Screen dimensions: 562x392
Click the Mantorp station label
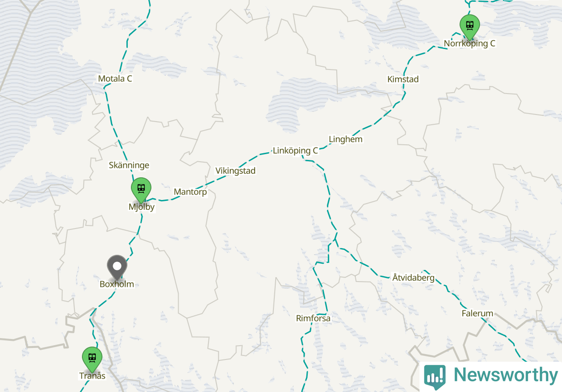pyautogui.click(x=190, y=192)
